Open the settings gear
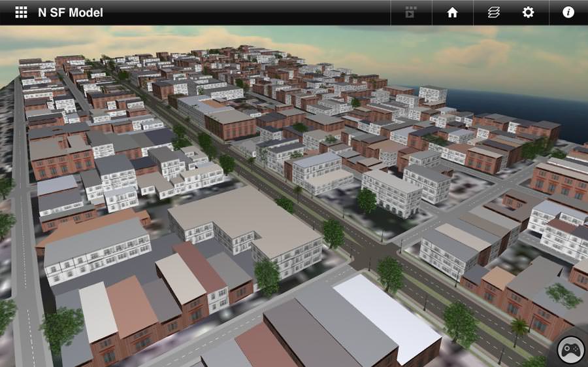Screen dimensions: 588x367 point(528,12)
